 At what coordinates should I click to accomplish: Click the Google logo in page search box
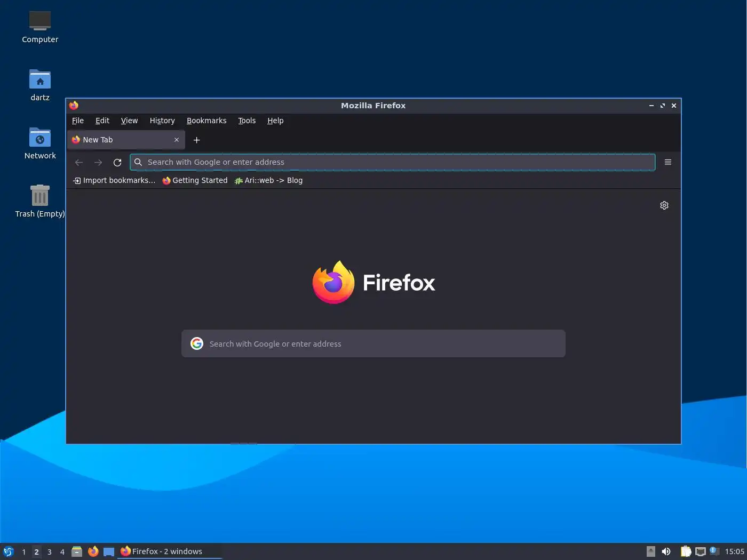[x=197, y=343]
